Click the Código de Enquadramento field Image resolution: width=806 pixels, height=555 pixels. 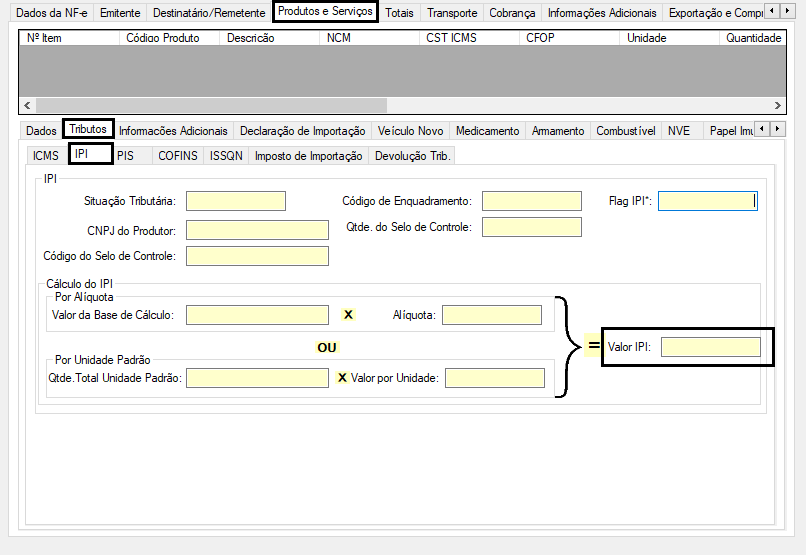click(532, 201)
